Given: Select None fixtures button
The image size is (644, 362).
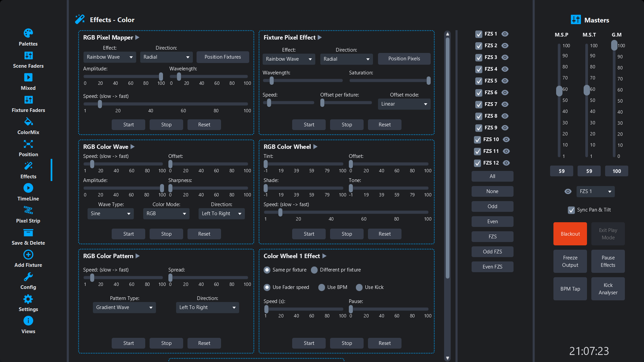Looking at the screenshot, I should (x=492, y=191).
